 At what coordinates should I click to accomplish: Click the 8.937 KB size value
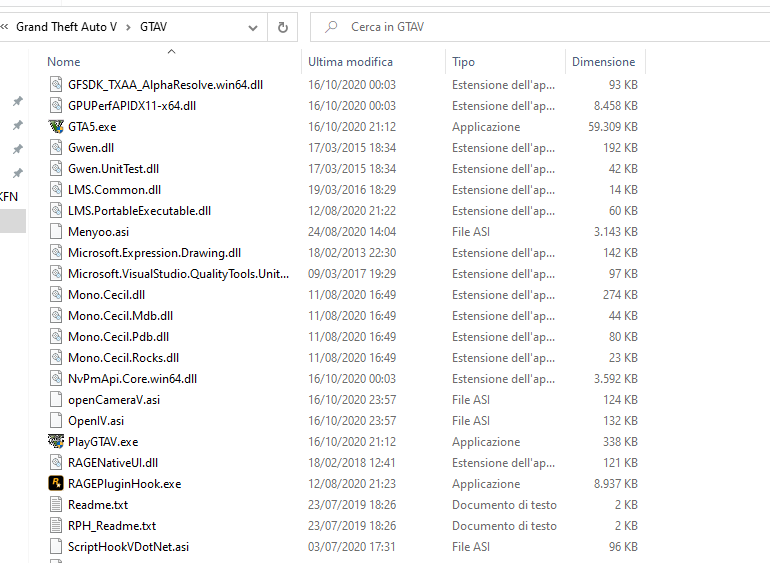point(615,484)
